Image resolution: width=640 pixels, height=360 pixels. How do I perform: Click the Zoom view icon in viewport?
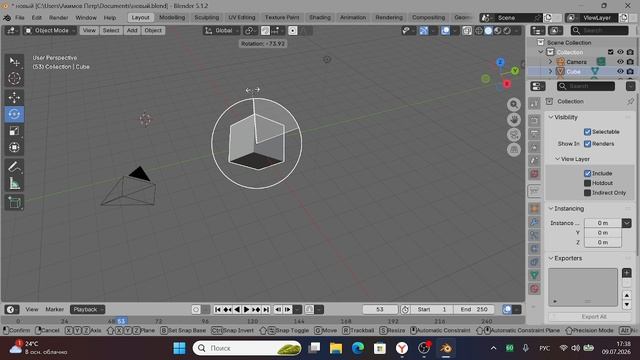coord(514,104)
